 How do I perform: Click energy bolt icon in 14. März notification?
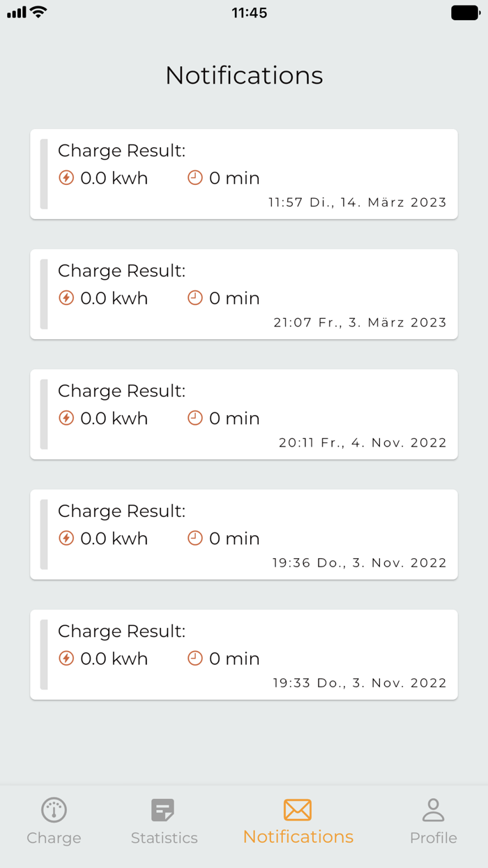[x=66, y=177]
